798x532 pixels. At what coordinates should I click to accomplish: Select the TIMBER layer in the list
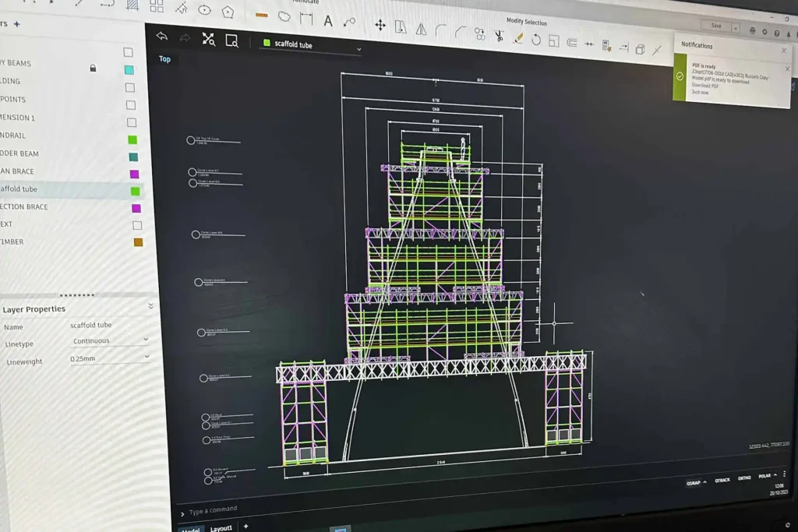pos(12,242)
